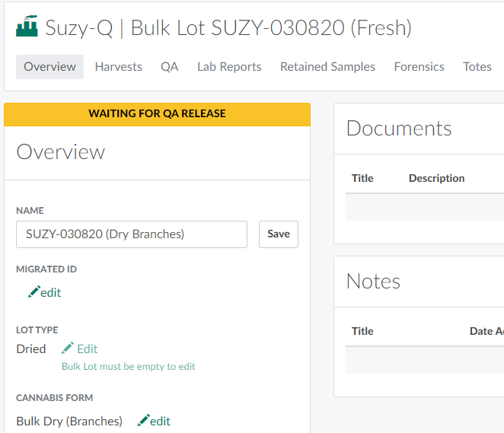Open the Forensics tab
The height and width of the screenshot is (433, 504).
click(419, 67)
